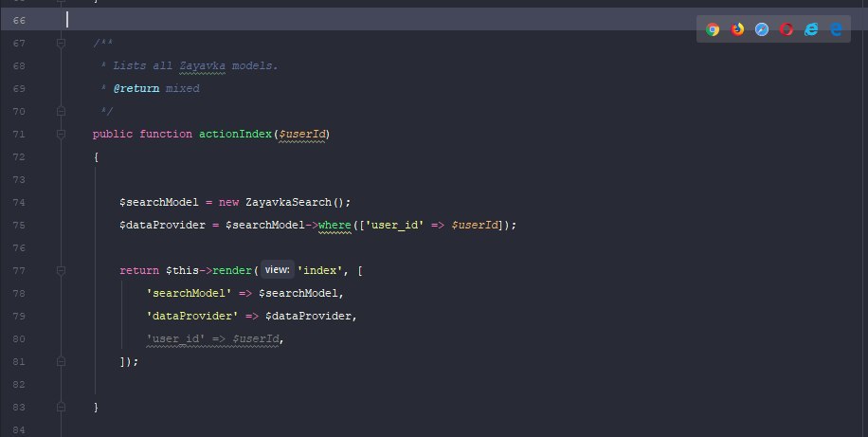
Task: Click 'dataProvider' array key string
Action: point(192,316)
